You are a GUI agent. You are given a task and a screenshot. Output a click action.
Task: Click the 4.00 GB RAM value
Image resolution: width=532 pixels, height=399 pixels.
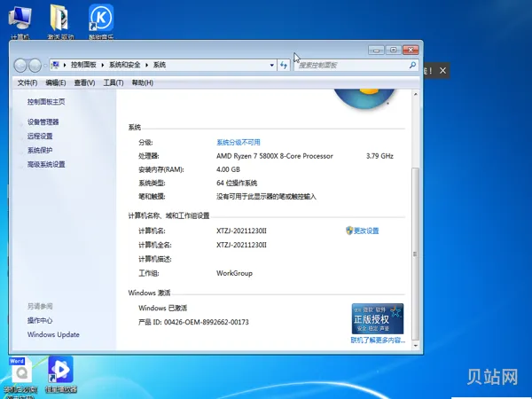point(228,169)
